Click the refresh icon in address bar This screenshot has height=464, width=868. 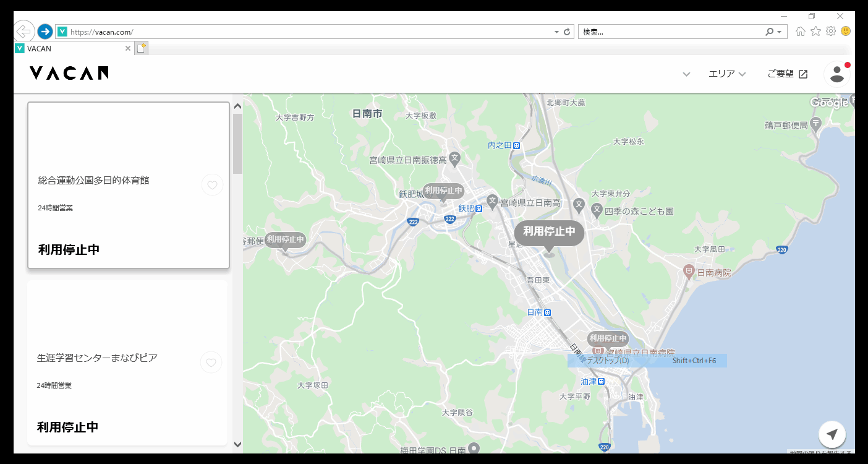(567, 32)
